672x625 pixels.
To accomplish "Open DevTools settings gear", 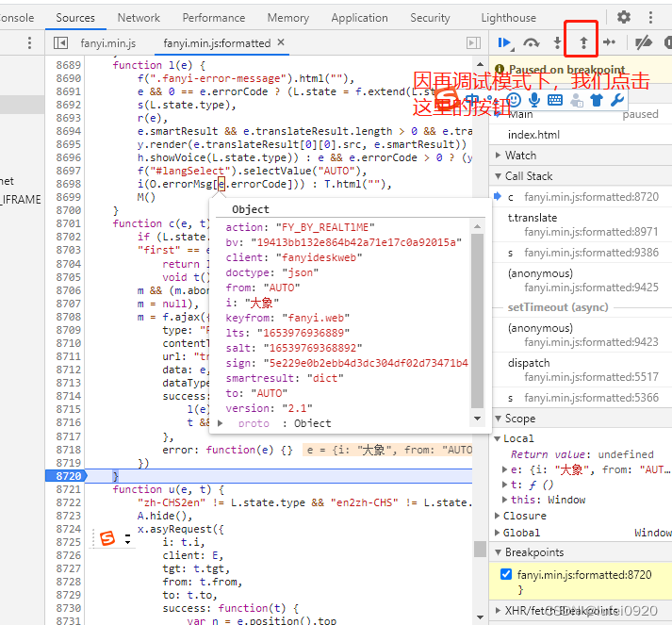I will point(624,17).
